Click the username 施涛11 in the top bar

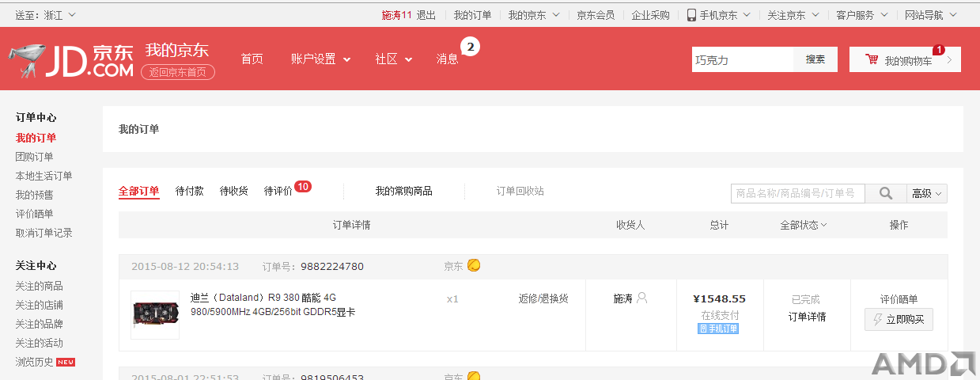point(397,15)
